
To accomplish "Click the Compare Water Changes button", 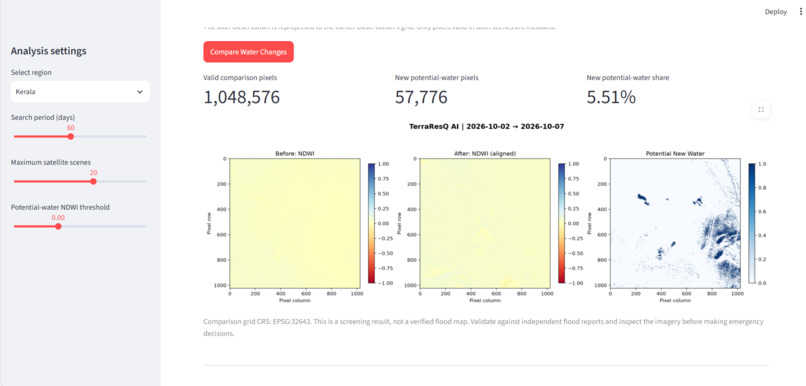I will click(x=248, y=52).
